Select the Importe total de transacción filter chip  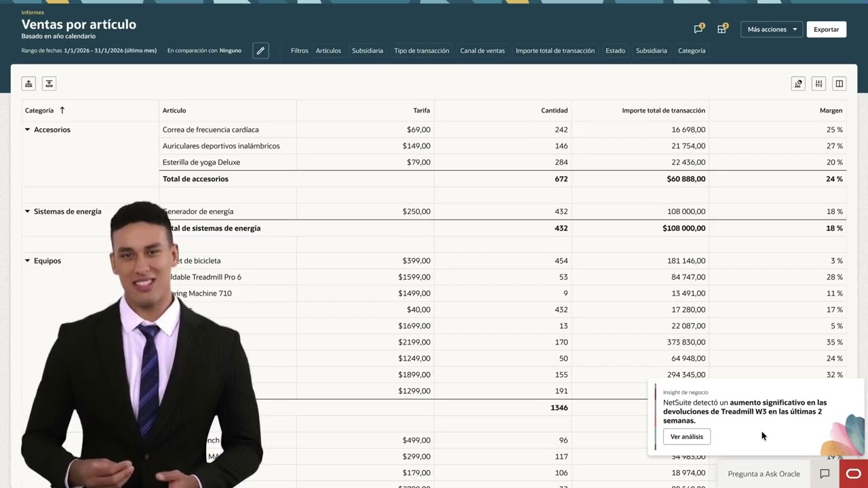coord(555,51)
